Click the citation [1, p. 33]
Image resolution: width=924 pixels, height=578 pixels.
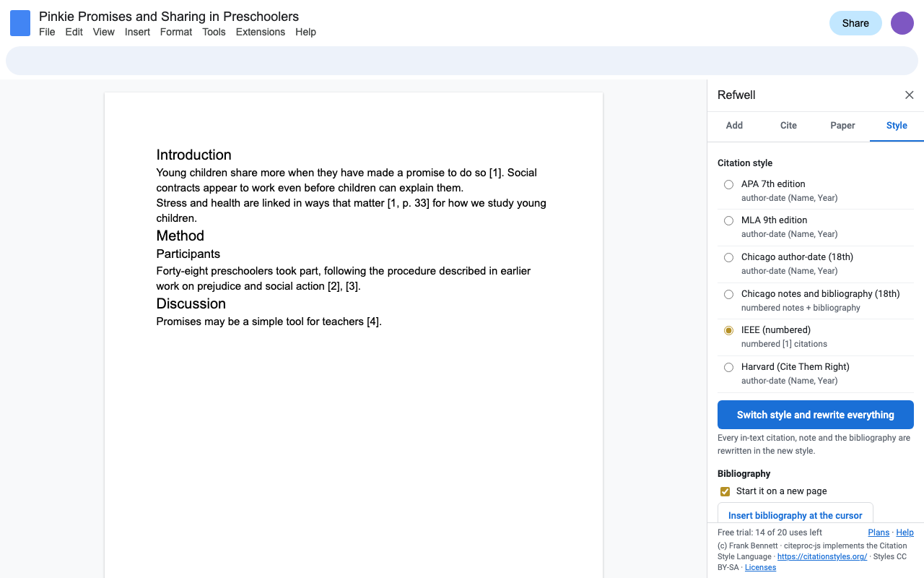click(x=409, y=203)
